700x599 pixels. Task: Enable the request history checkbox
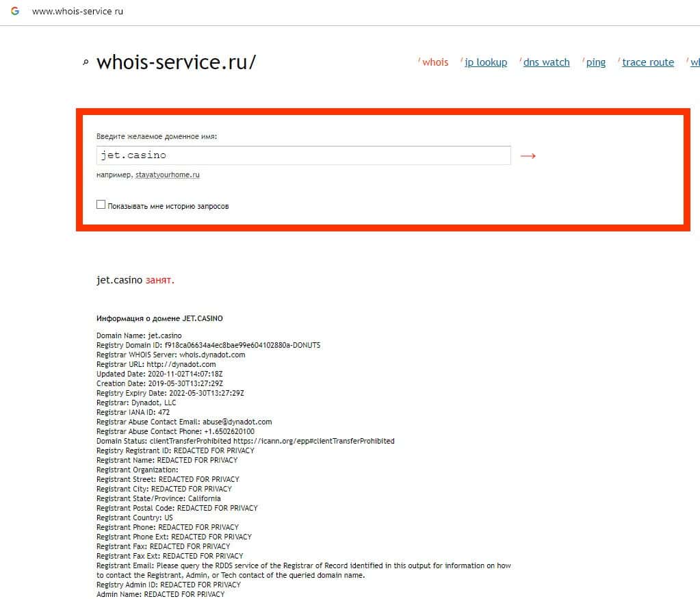[101, 205]
